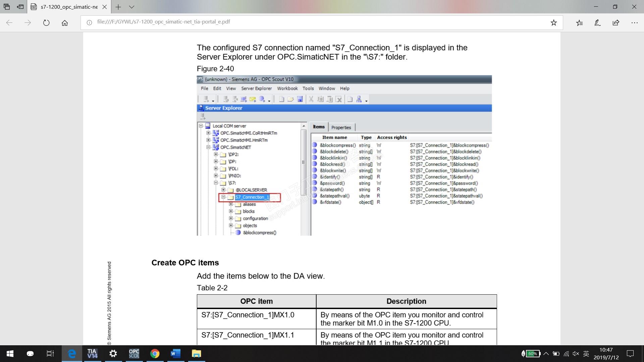Toggle the IME language indicator
This screenshot has height=362, width=644.
[586, 354]
